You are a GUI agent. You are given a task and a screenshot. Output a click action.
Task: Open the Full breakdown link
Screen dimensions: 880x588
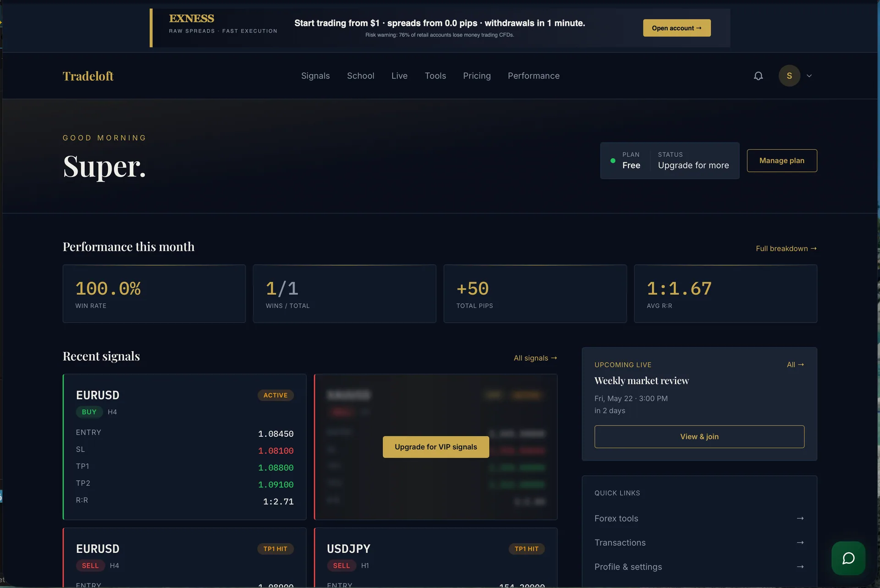[x=786, y=248]
